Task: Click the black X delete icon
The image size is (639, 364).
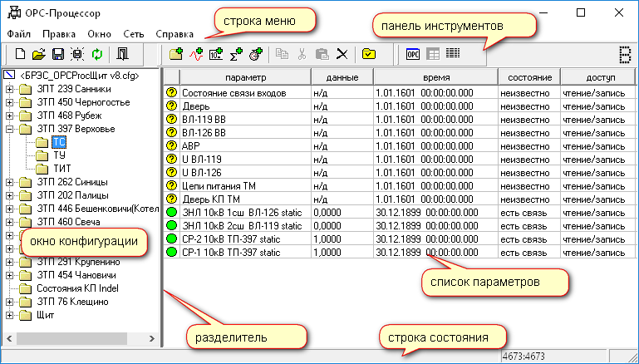Action: click(x=342, y=55)
